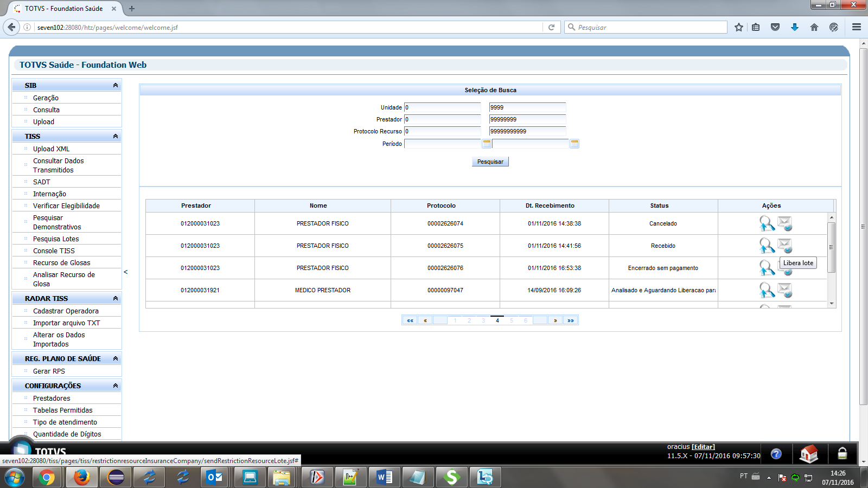868x488 pixels.
Task: Open Google Chrome from the taskbar
Action: coord(47,477)
